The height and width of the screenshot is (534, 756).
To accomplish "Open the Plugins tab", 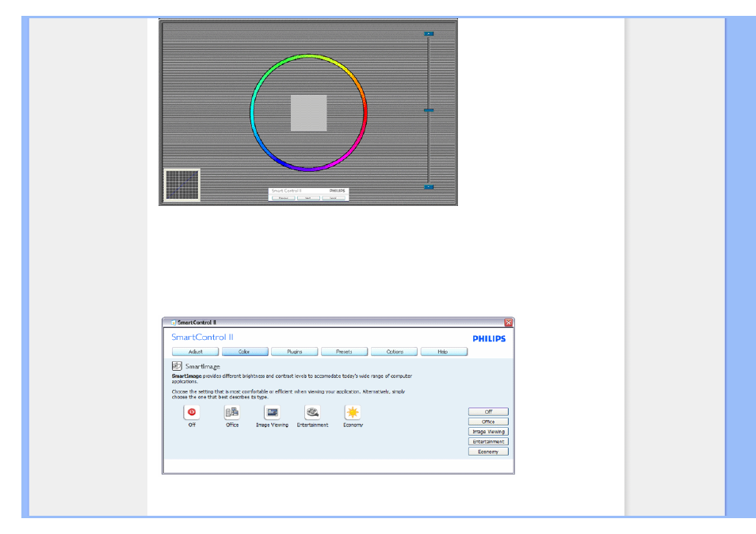I will click(x=295, y=352).
